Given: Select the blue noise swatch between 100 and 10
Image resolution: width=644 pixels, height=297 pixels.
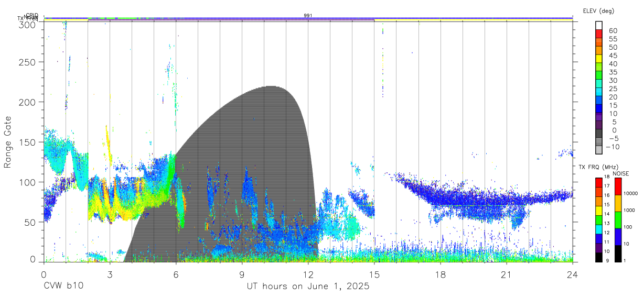Looking at the screenshot, I should (x=618, y=236).
